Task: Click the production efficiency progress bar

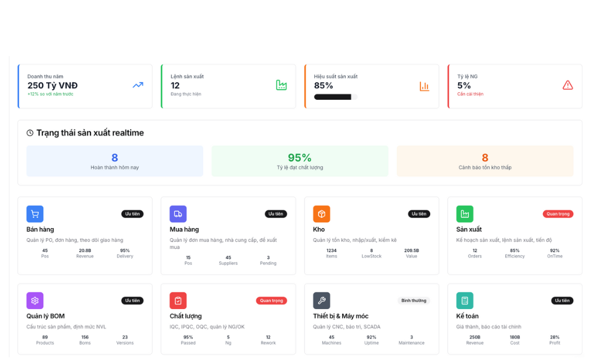Action: [x=336, y=97]
